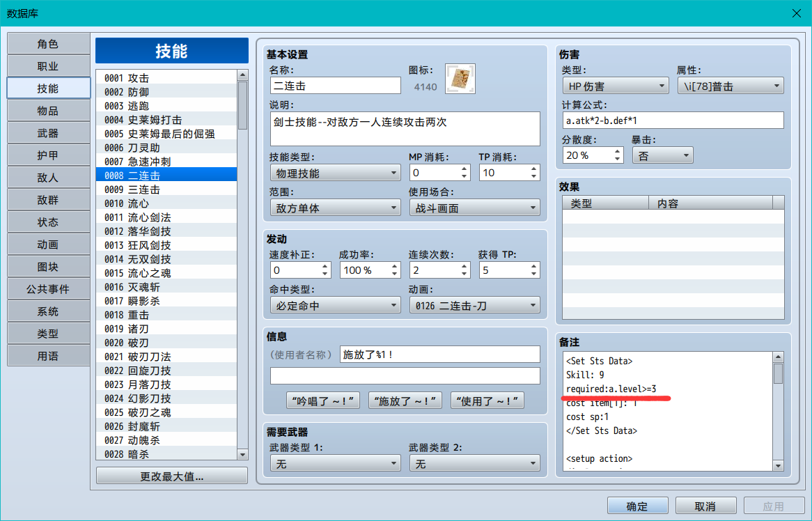Screen dimensions: 812x521
Task: Open the 范围 dropdown showing 敌方单体
Action: tap(336, 208)
